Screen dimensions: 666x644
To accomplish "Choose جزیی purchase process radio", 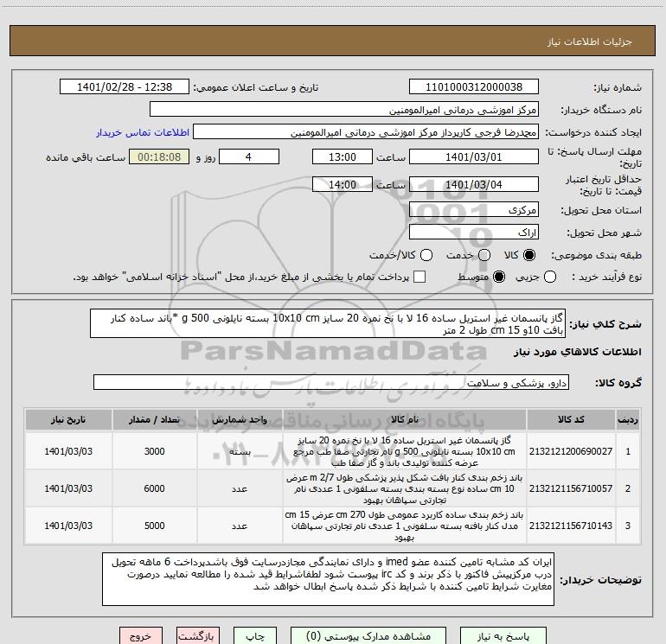I will point(549,277).
